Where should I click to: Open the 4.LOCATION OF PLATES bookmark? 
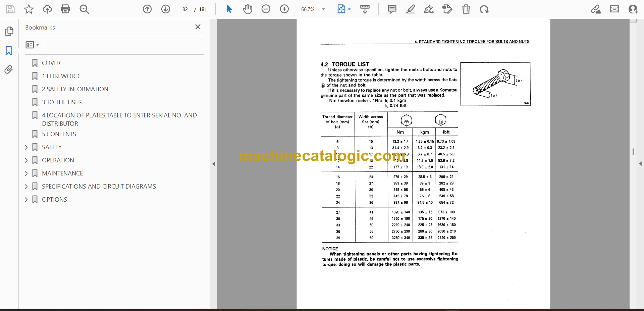coord(119,119)
